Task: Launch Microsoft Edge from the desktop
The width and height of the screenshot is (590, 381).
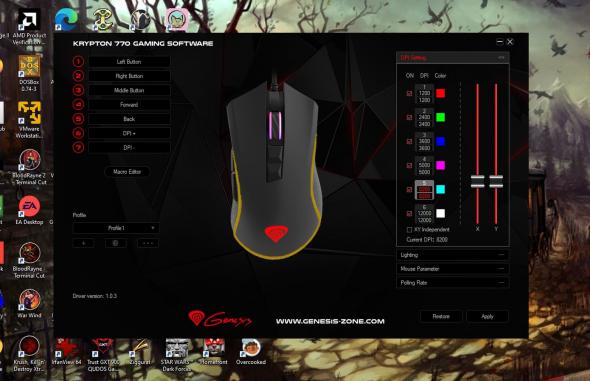Action: click(66, 19)
